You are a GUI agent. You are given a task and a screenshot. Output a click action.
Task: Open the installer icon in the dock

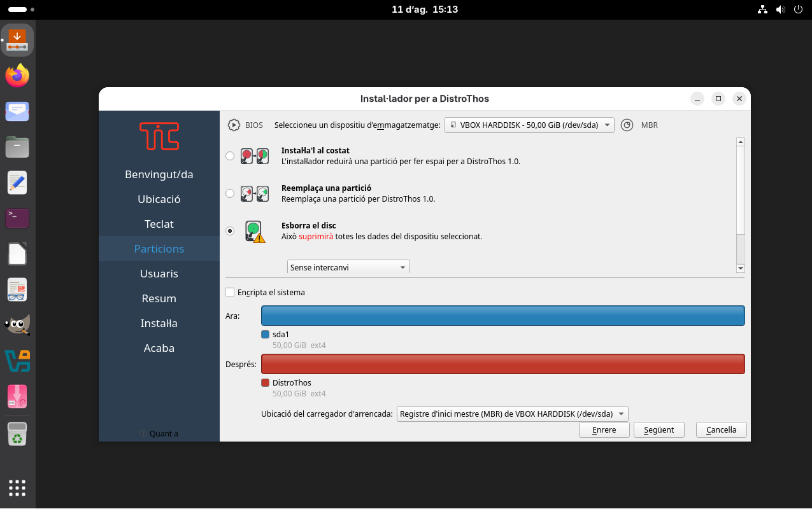click(x=17, y=39)
